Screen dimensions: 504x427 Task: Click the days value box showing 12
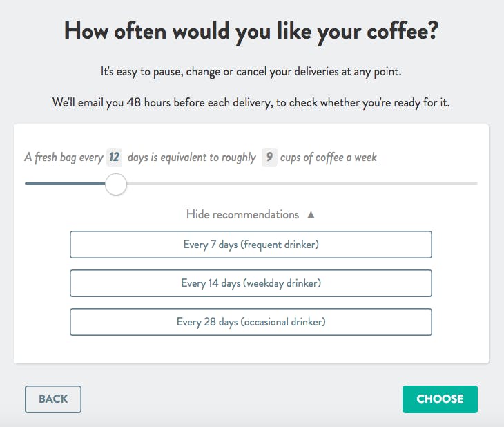[x=114, y=158]
